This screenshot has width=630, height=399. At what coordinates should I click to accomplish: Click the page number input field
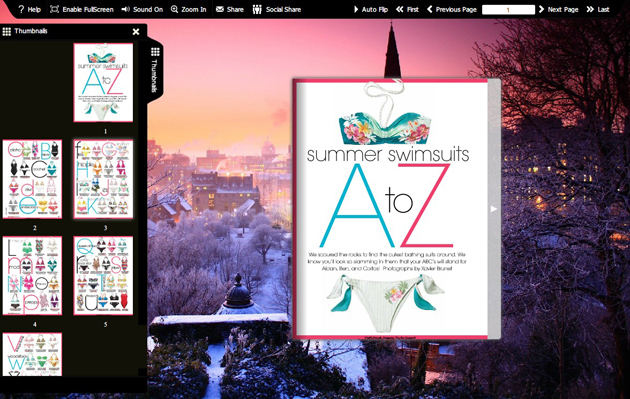508,10
